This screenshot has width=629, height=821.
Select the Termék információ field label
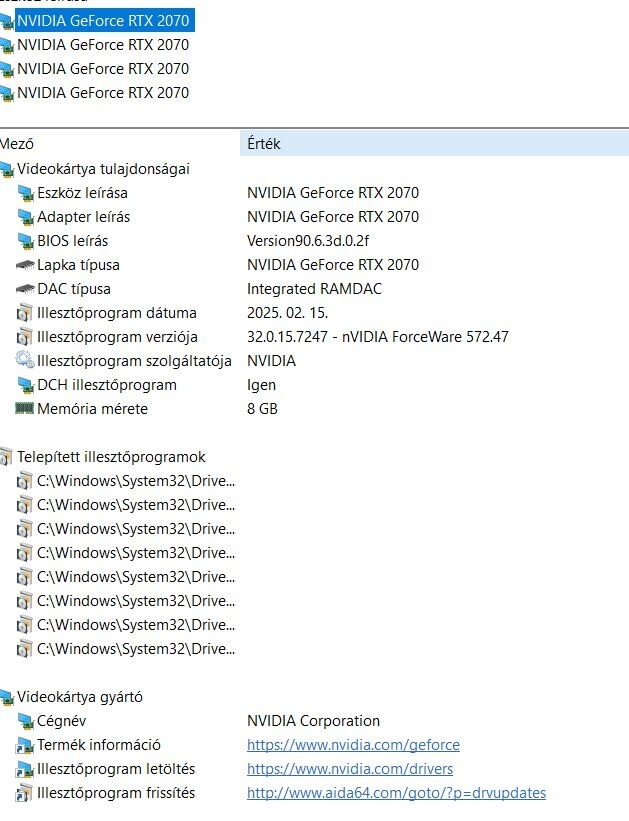[99, 745]
